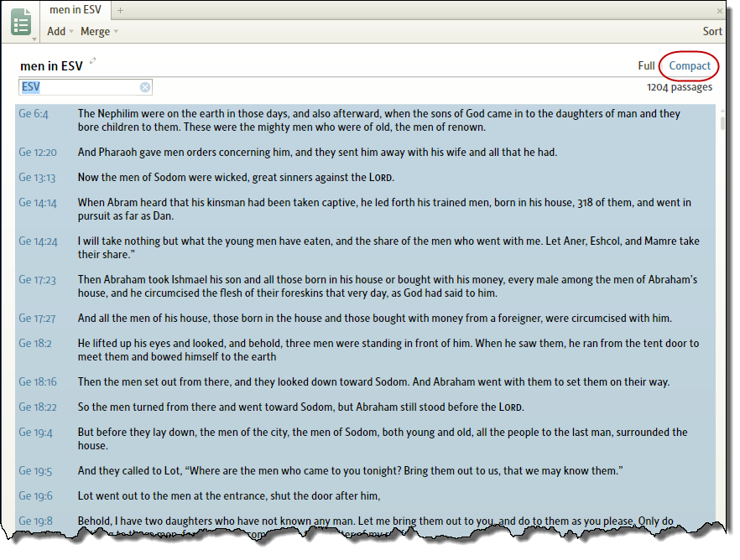Open a new tab with the plus icon

[x=120, y=10]
